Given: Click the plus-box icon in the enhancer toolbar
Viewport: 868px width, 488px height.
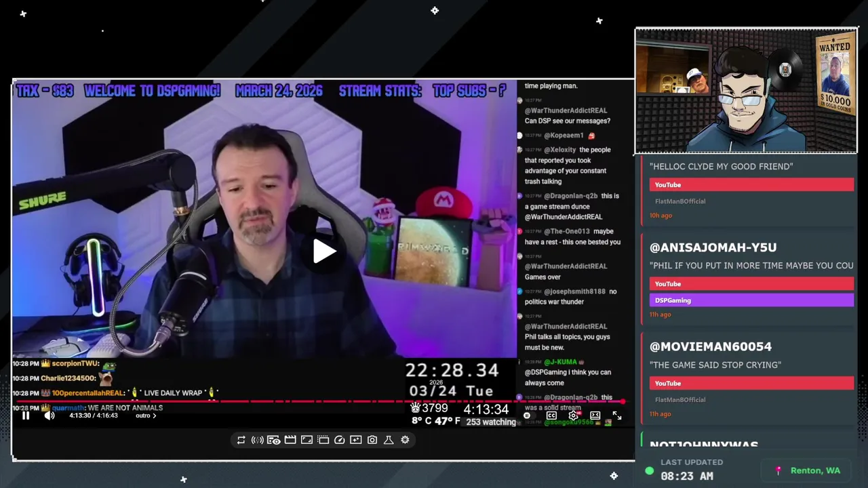Looking at the screenshot, I should click(x=356, y=440).
